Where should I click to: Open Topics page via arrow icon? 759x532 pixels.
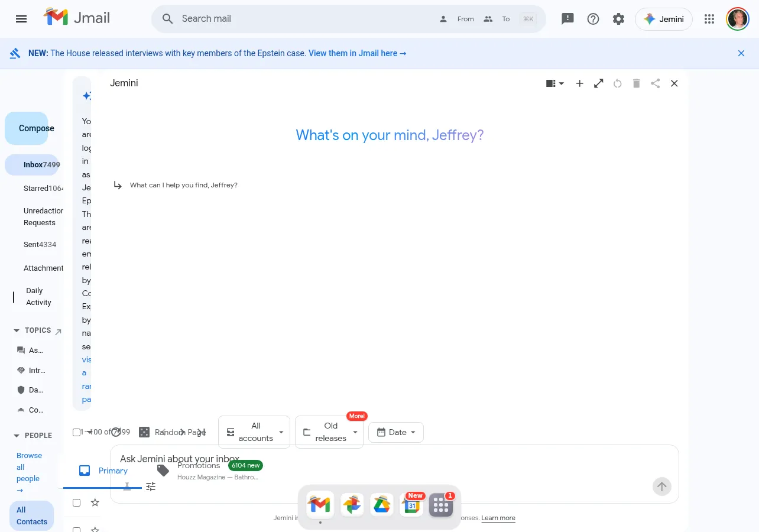click(58, 332)
